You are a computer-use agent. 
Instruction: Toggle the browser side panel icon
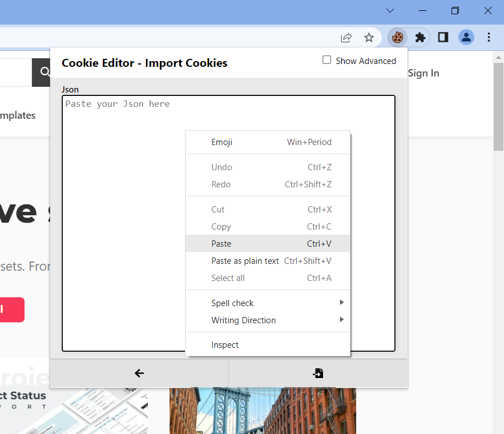pyautogui.click(x=443, y=38)
